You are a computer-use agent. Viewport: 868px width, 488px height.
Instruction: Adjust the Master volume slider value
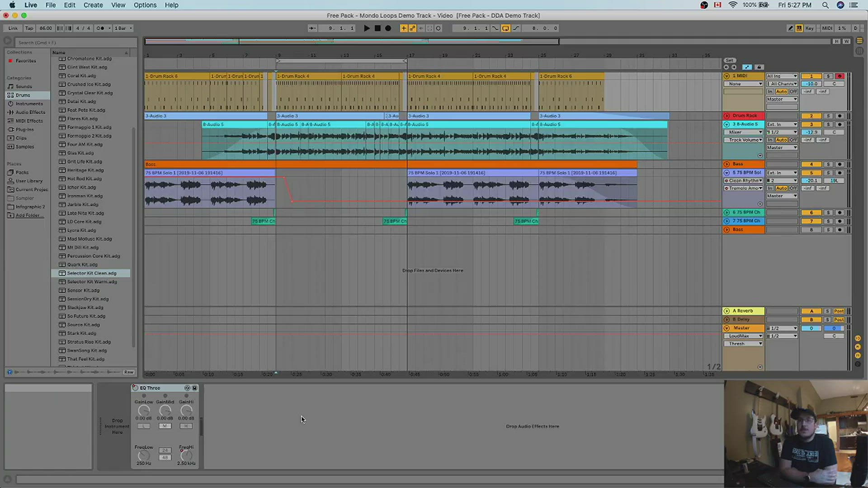coord(811,328)
